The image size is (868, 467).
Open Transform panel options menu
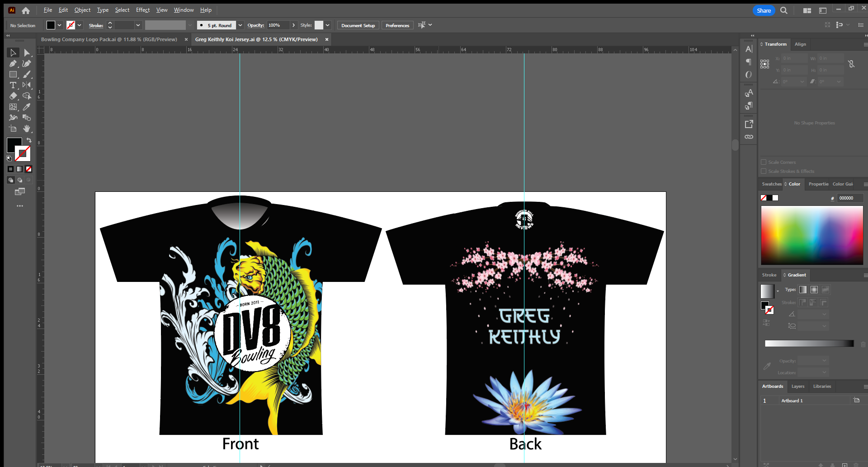coord(865,44)
